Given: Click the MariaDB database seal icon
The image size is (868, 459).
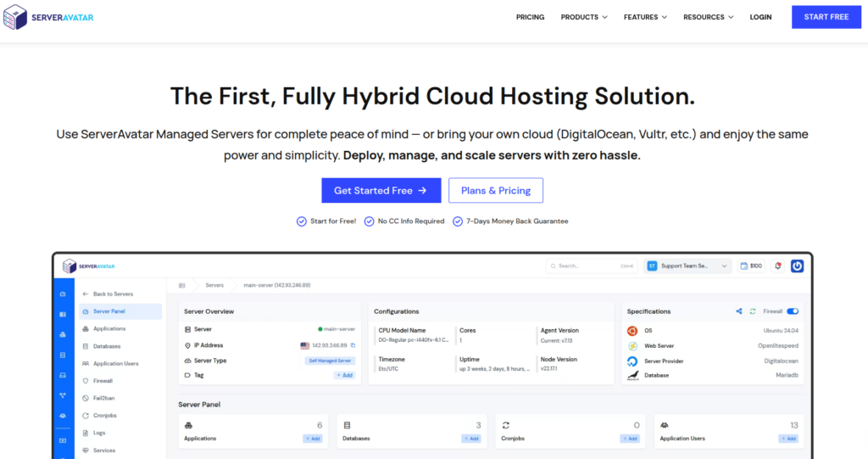Looking at the screenshot, I should point(632,375).
